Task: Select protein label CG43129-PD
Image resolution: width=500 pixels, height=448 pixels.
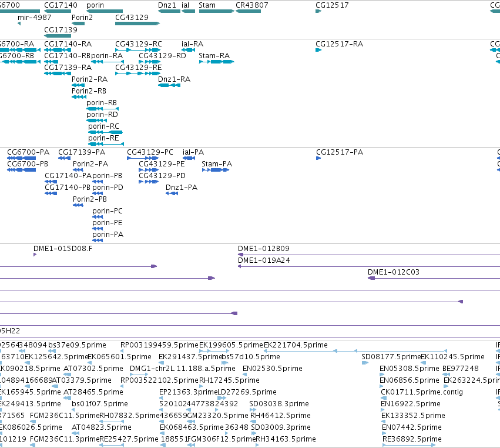Action: pos(162,176)
